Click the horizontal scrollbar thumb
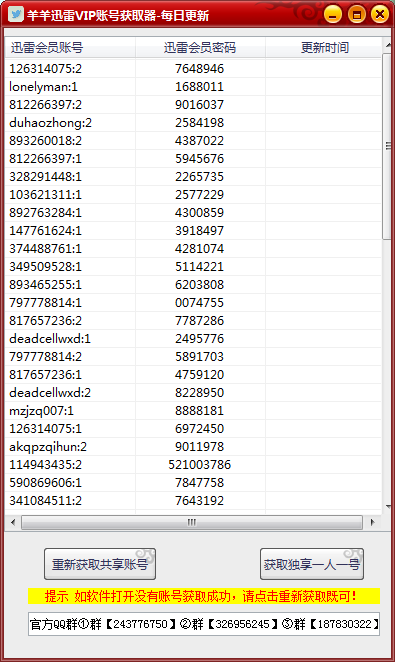Screen dimensions: 395x662 point(192,522)
